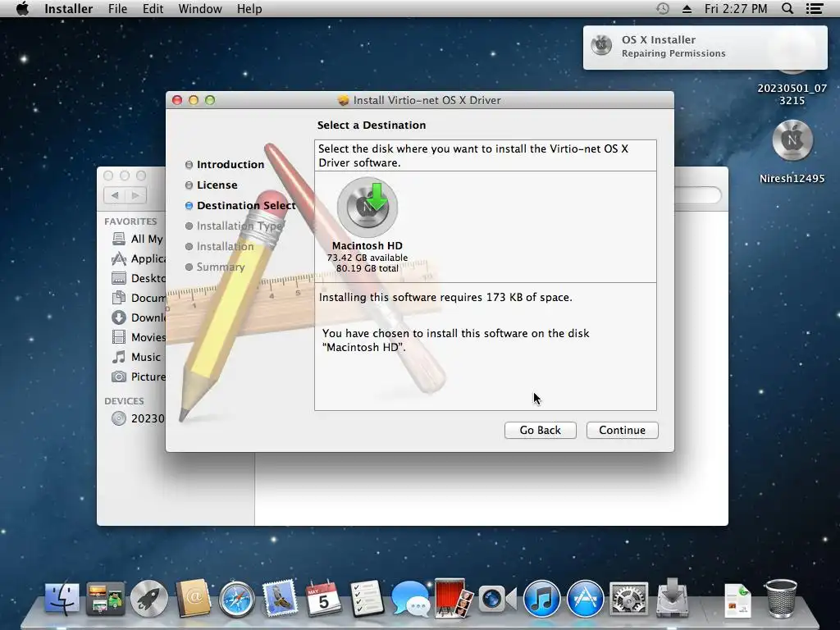The width and height of the screenshot is (840, 630).
Task: Select Applications in Finder sidebar
Action: point(138,258)
